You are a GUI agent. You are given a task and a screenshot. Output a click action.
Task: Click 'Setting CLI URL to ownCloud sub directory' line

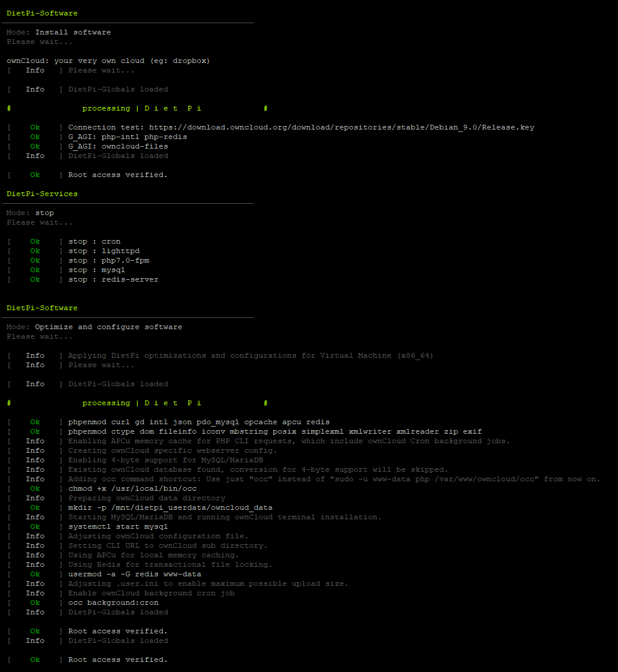(x=168, y=545)
